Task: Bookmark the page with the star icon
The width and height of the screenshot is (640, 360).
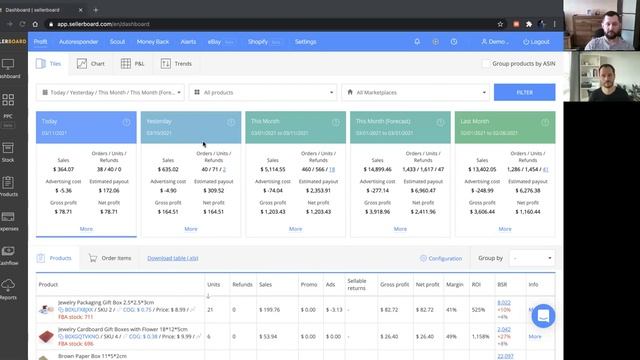Action: click(500, 24)
